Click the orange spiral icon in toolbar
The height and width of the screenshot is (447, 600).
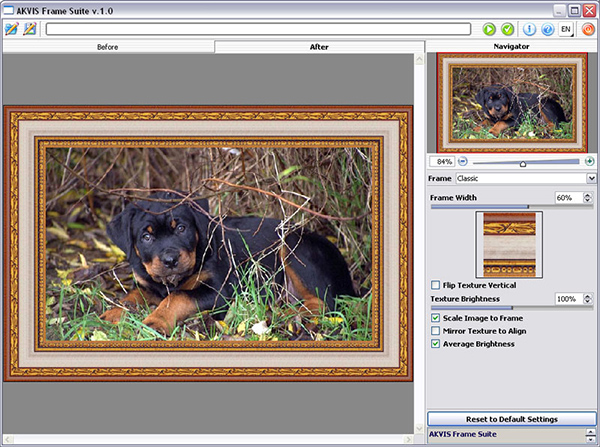(587, 29)
